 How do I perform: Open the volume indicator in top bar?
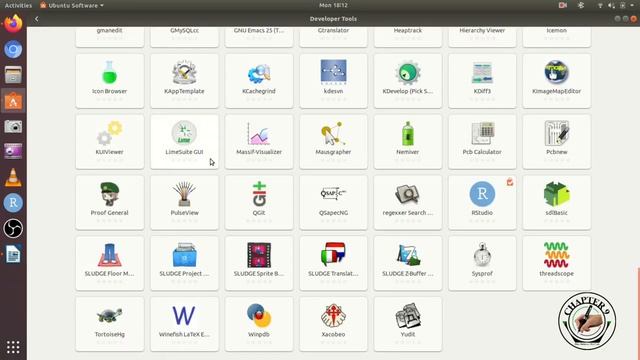click(611, 5)
